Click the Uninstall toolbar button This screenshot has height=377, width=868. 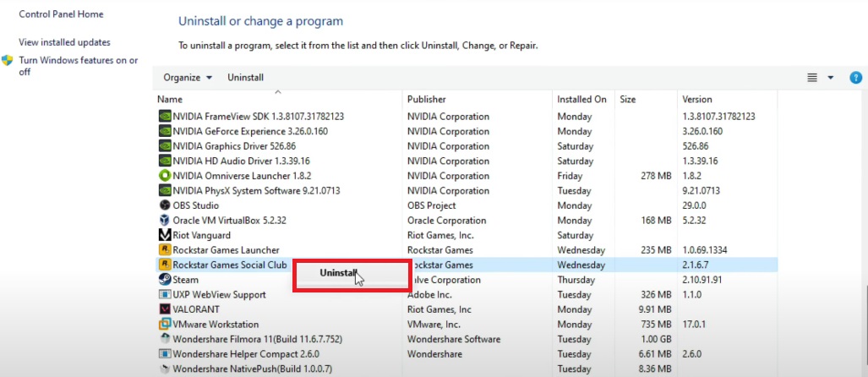click(x=245, y=78)
